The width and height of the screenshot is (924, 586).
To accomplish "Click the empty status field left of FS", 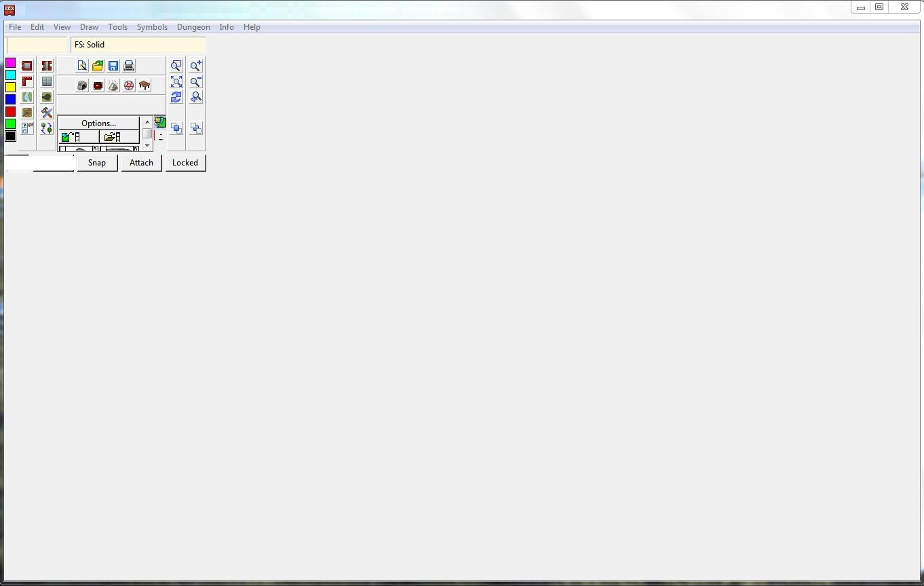I will 37,45.
